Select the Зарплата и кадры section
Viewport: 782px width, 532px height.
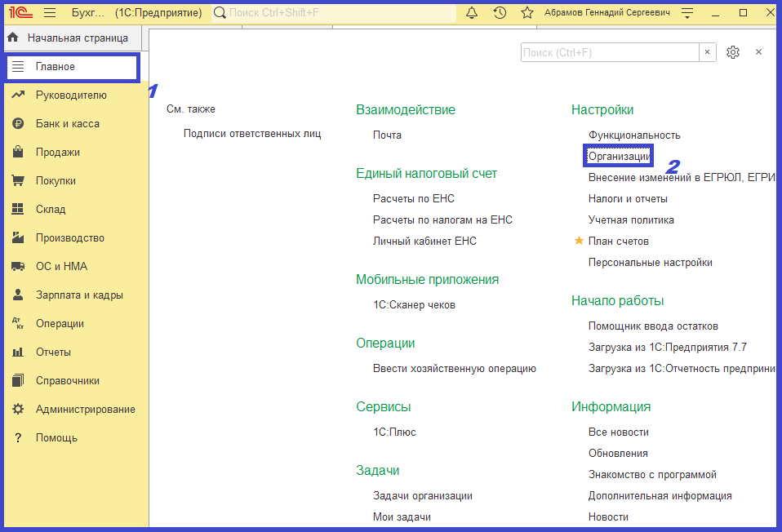point(79,295)
